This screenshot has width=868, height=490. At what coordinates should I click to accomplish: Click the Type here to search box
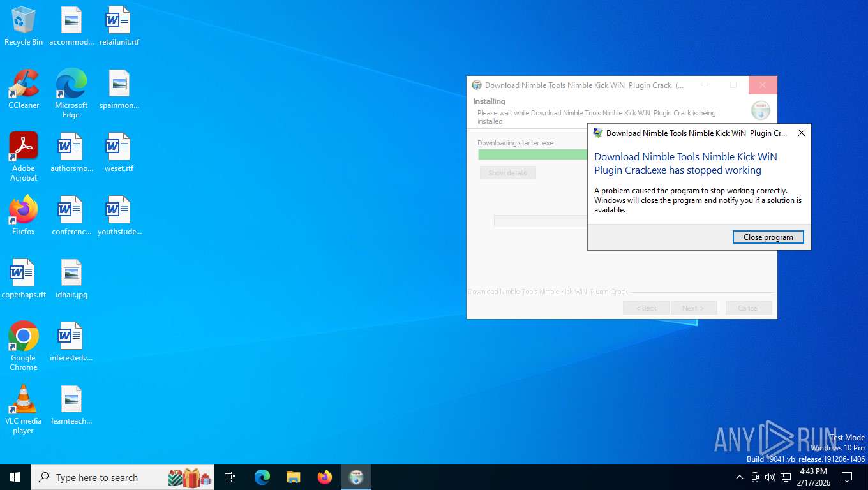pos(123,477)
